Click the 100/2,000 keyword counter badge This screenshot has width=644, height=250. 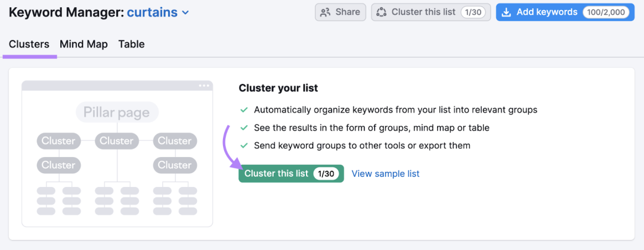coord(606,12)
